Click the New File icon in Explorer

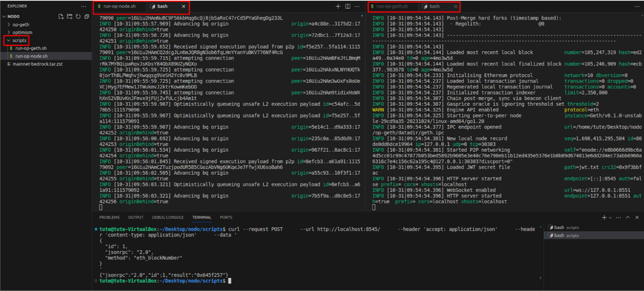point(61,16)
